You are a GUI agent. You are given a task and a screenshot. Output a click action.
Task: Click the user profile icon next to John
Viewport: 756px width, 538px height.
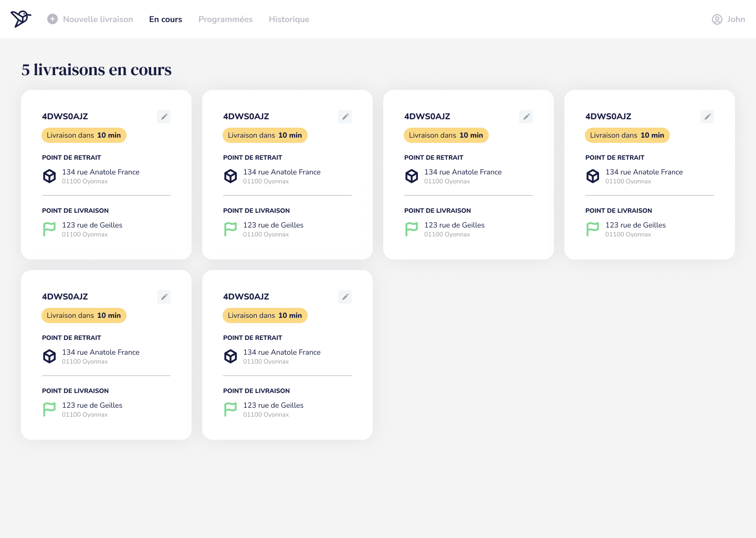(717, 19)
